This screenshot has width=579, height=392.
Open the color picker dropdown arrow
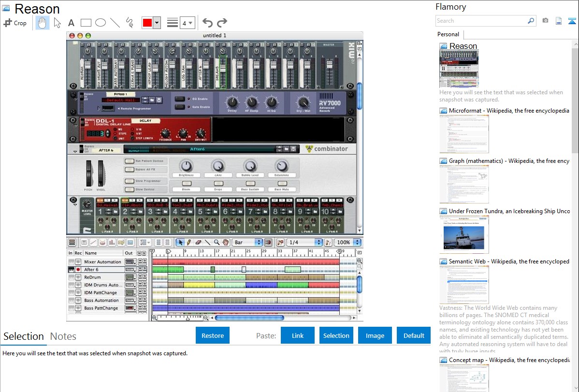pos(157,23)
